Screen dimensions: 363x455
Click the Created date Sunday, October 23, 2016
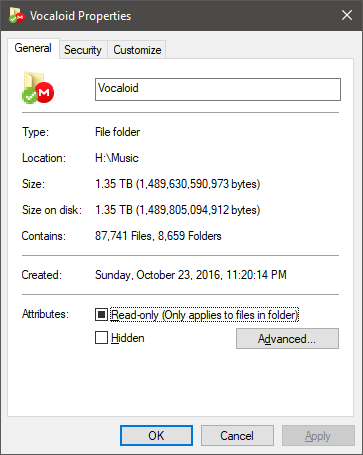[159, 275]
